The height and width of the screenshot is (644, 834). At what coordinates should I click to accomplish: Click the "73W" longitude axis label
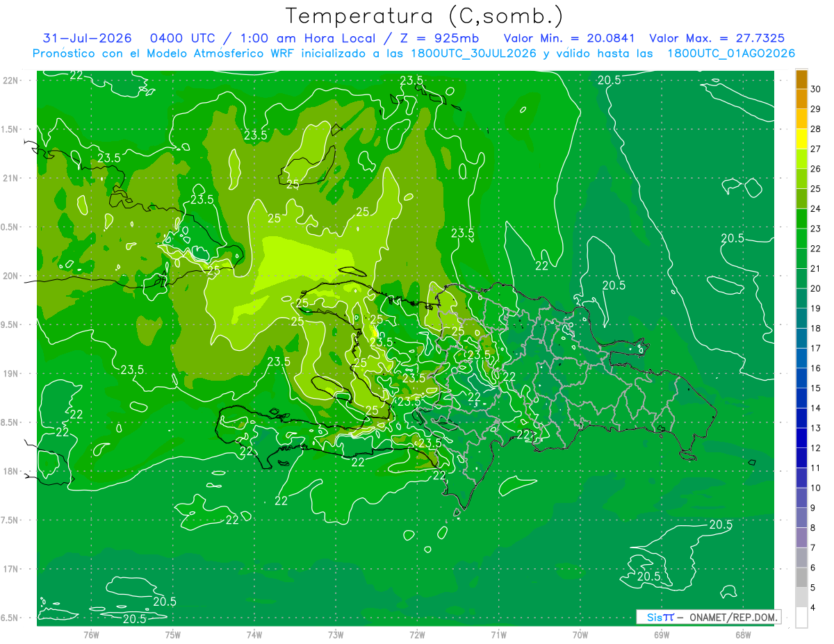(336, 634)
